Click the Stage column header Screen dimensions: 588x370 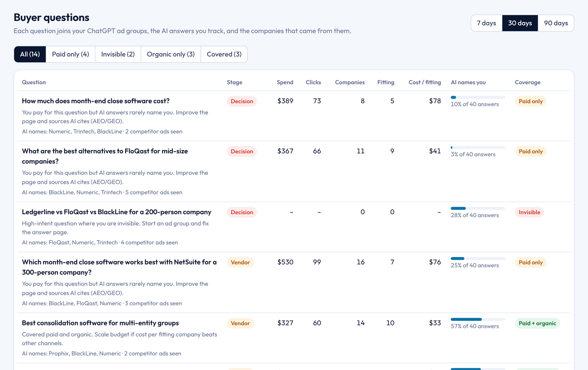pyautogui.click(x=234, y=82)
